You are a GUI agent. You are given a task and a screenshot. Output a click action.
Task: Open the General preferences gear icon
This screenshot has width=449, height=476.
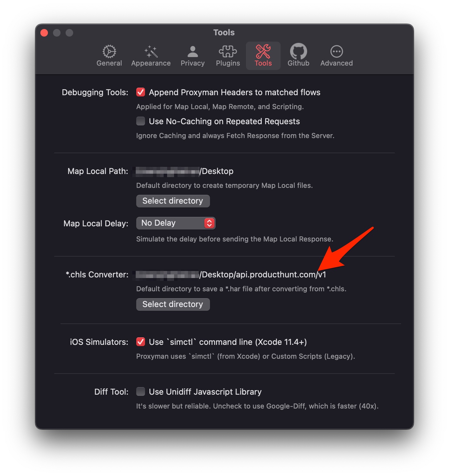109,51
